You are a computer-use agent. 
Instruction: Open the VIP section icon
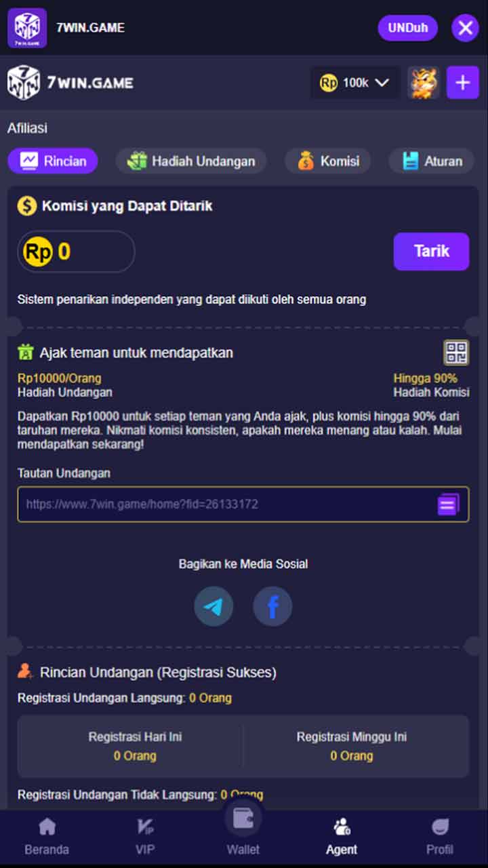click(x=145, y=836)
